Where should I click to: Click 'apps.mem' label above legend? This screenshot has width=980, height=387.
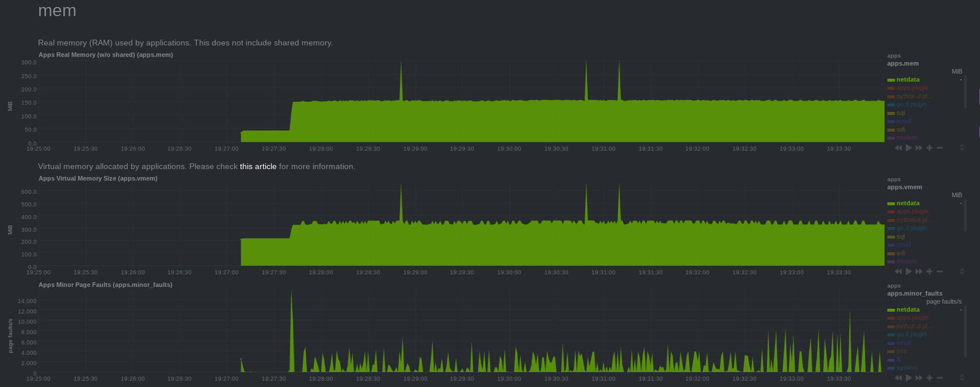(903, 63)
